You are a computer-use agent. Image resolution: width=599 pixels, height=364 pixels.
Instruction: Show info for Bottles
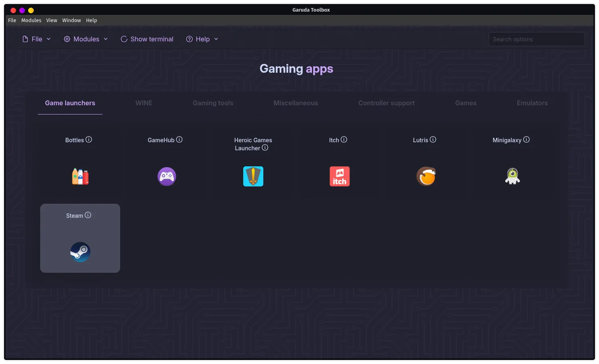(89, 139)
